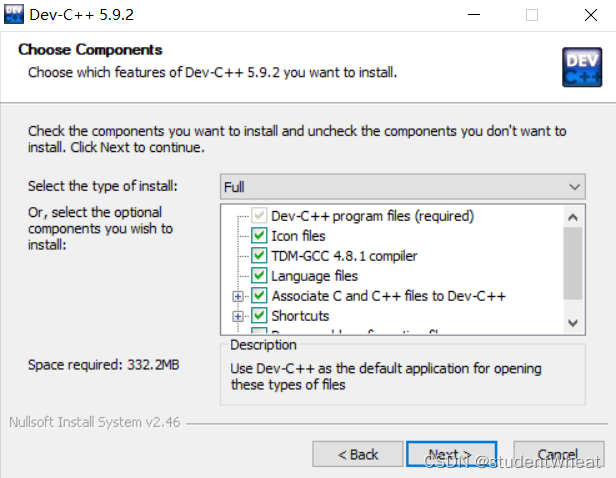This screenshot has height=478, width=616.
Task: Go back with the Back button
Action: (358, 454)
